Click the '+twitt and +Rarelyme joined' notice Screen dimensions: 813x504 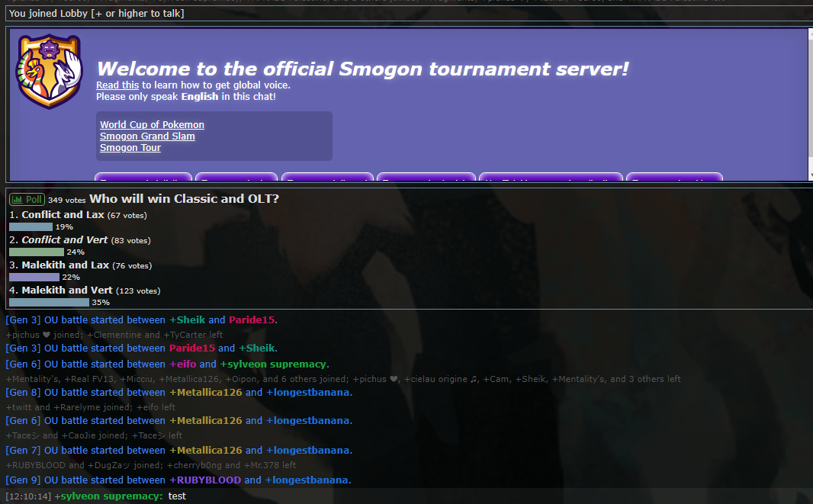[x=90, y=407]
